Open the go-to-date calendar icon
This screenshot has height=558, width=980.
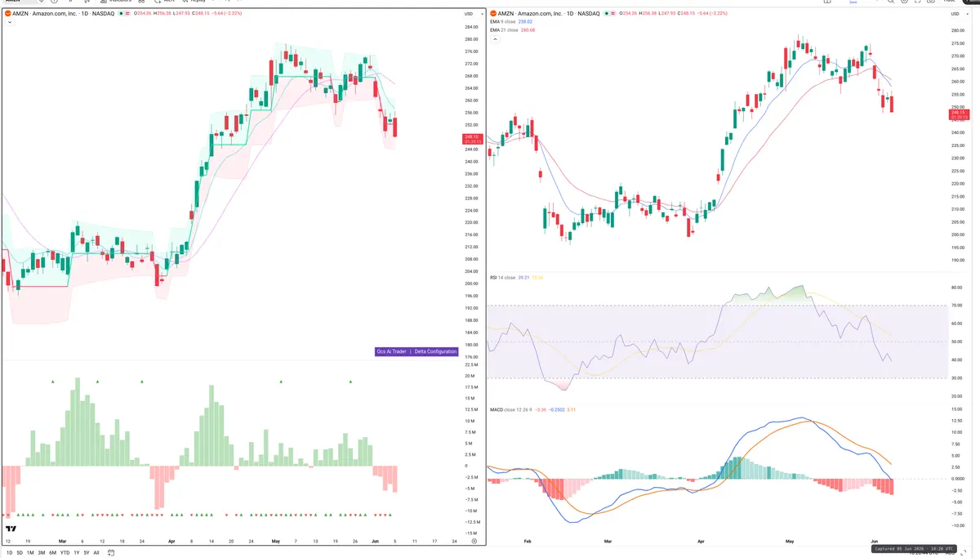click(x=111, y=553)
